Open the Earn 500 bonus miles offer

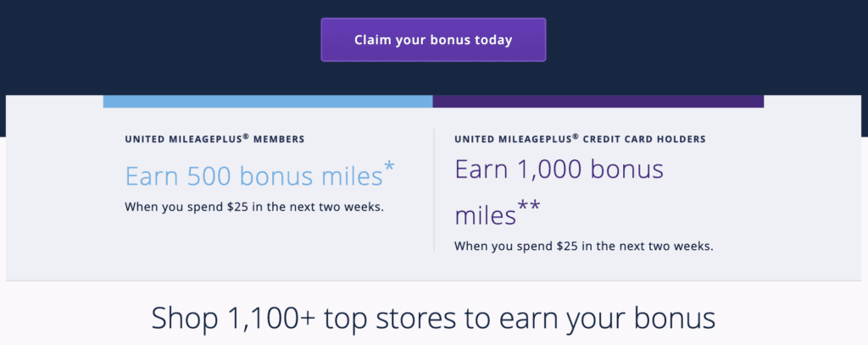coord(253,175)
